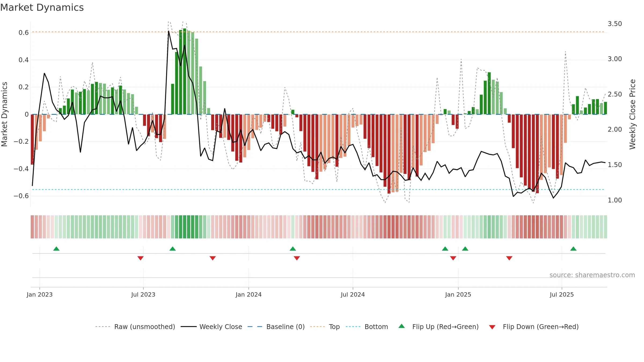Click the 1.50 price tick on right axis
Image resolution: width=644 pixels, height=362 pixels.
click(615, 165)
